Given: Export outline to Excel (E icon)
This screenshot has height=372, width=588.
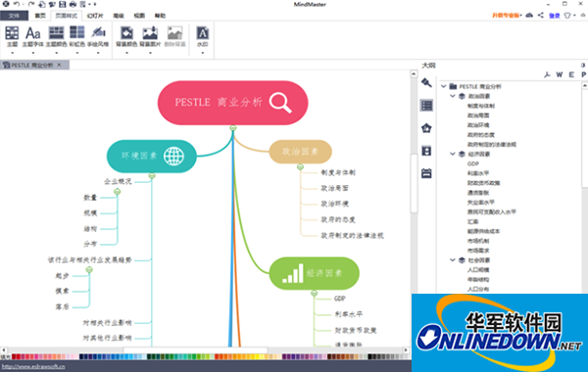Looking at the screenshot, I should 571,74.
